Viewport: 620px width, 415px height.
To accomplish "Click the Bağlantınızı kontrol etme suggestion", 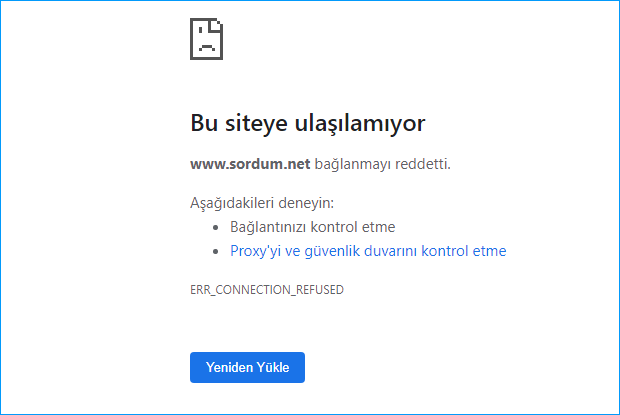I will [312, 227].
